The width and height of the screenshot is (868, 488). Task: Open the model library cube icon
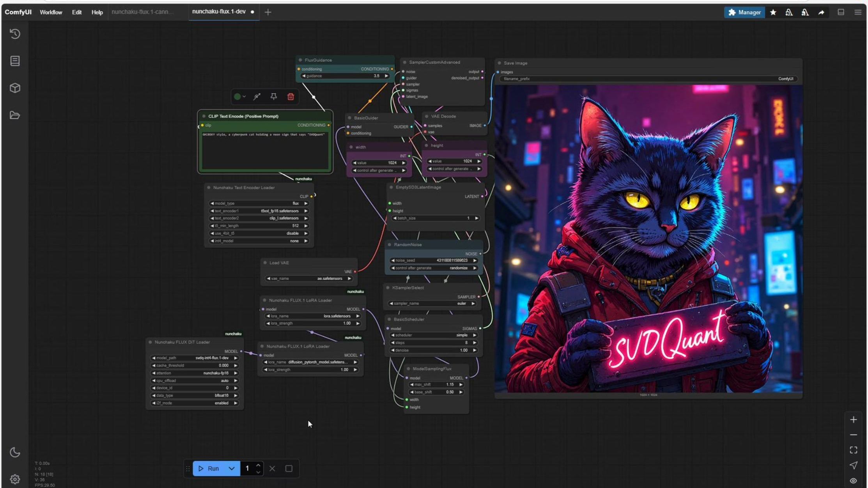(x=15, y=88)
